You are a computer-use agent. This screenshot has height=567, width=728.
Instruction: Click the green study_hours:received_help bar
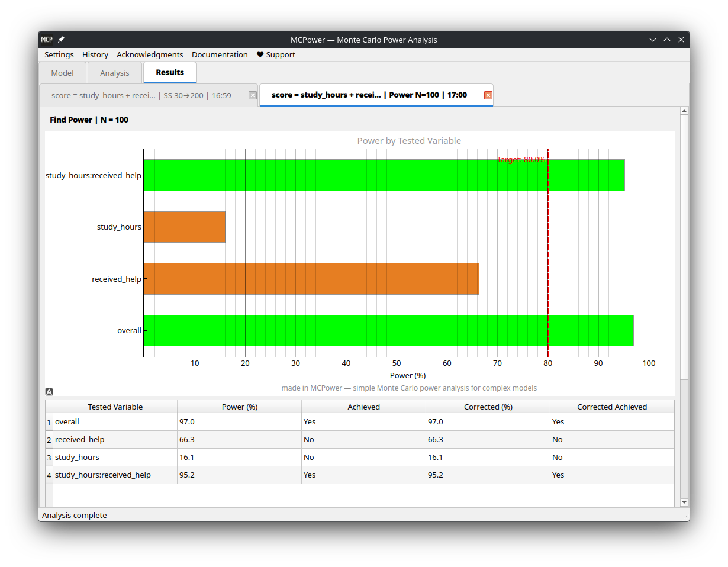click(x=385, y=175)
